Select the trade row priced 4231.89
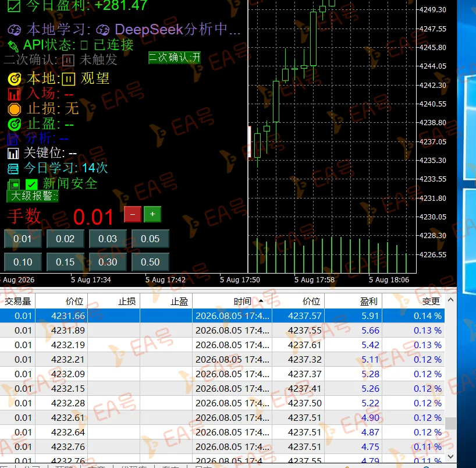 pos(222,330)
